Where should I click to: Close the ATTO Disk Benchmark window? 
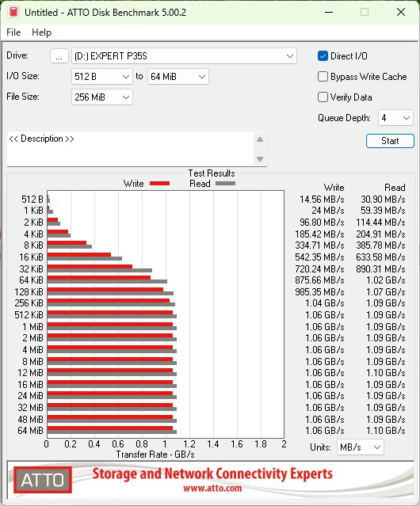(x=401, y=12)
